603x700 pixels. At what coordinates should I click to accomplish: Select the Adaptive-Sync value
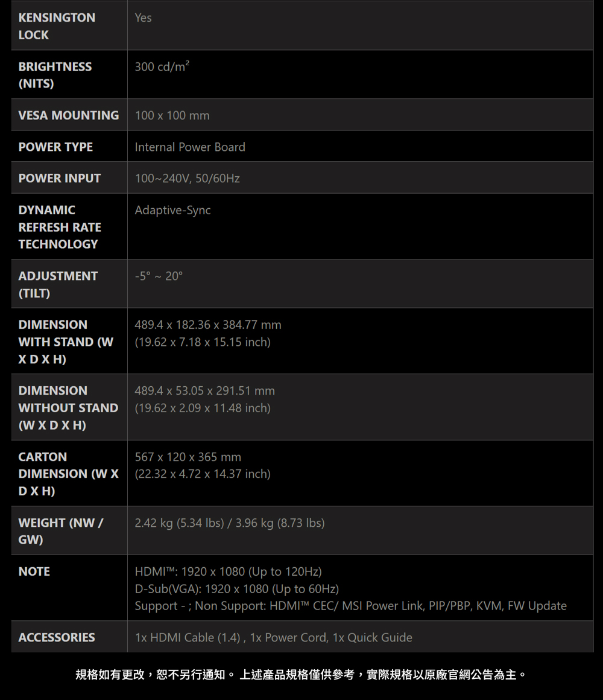tap(172, 210)
